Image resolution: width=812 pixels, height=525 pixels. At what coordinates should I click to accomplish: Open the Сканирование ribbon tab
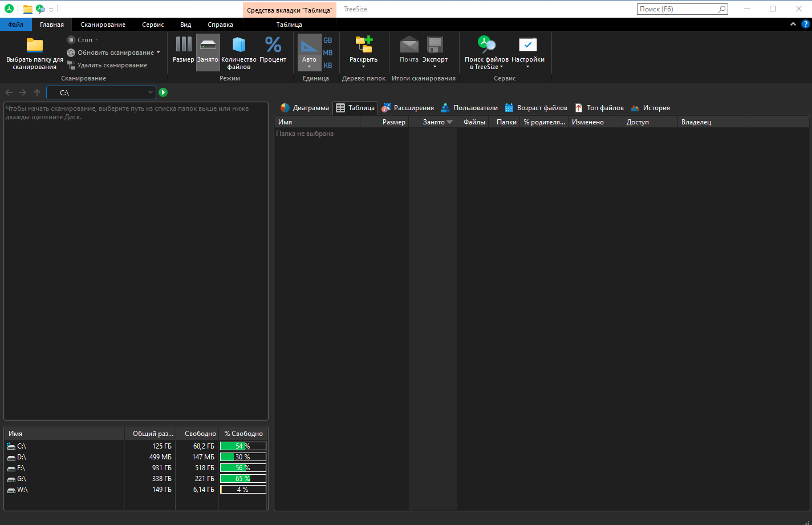(x=103, y=25)
